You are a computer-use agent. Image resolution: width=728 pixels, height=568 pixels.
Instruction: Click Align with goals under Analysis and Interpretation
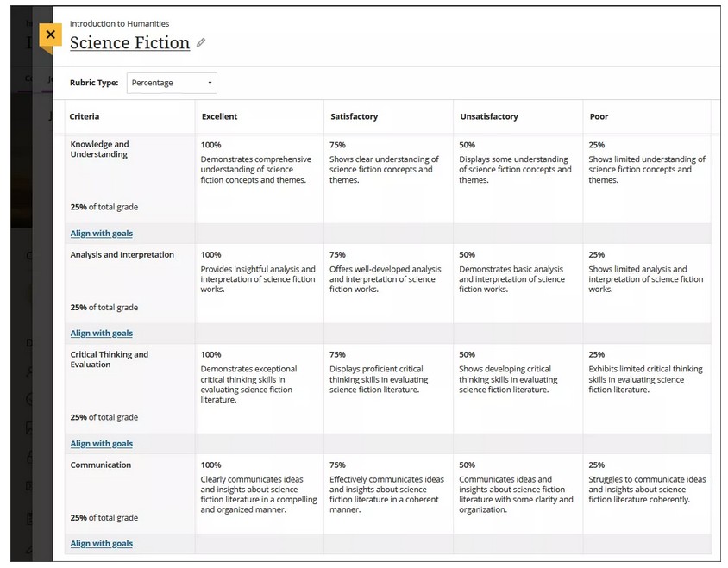(x=102, y=334)
